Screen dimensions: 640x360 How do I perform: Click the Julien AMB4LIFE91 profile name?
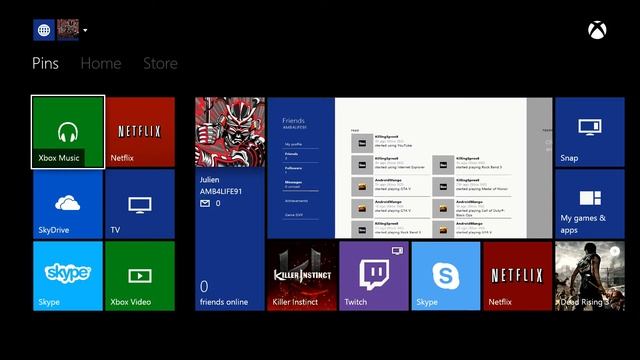[220, 185]
